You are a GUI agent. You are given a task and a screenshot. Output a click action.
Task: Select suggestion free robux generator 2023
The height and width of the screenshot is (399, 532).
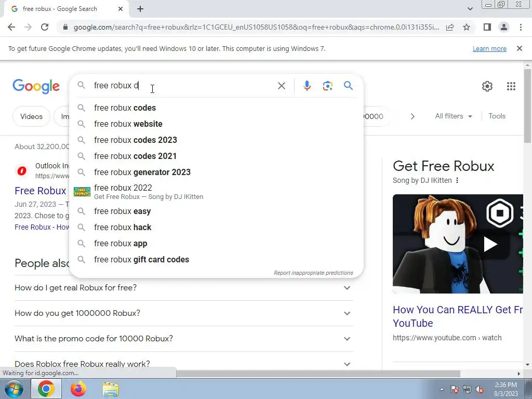point(216,172)
